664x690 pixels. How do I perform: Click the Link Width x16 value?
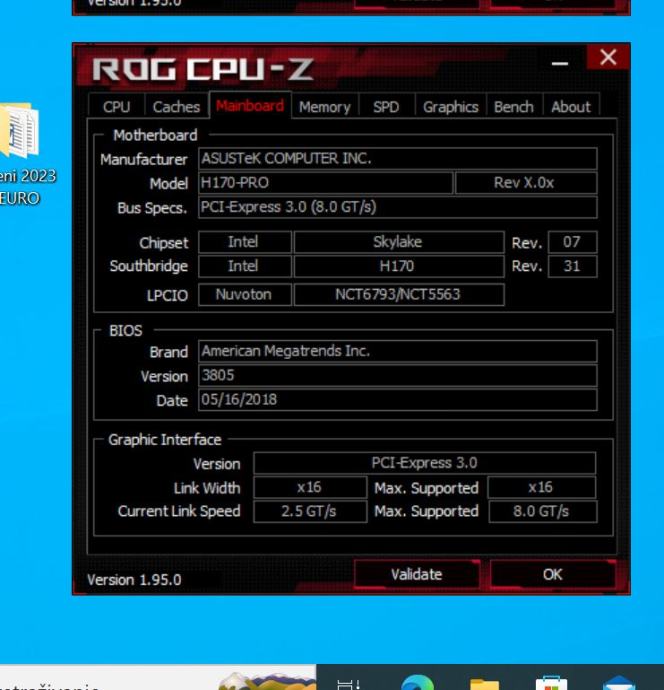click(x=310, y=488)
